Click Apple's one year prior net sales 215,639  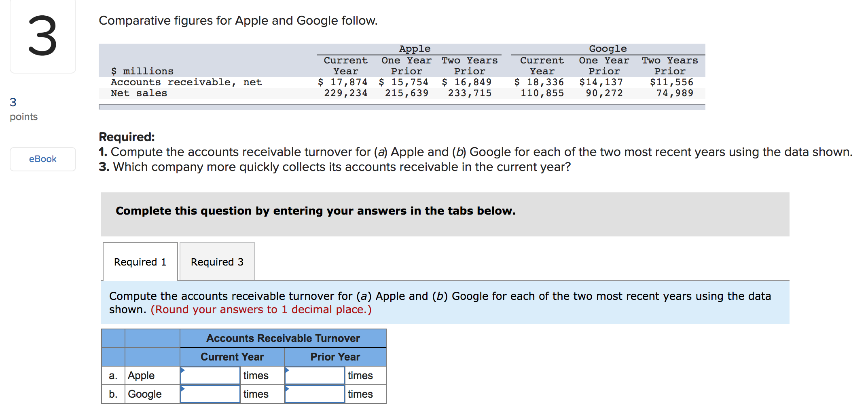click(407, 93)
